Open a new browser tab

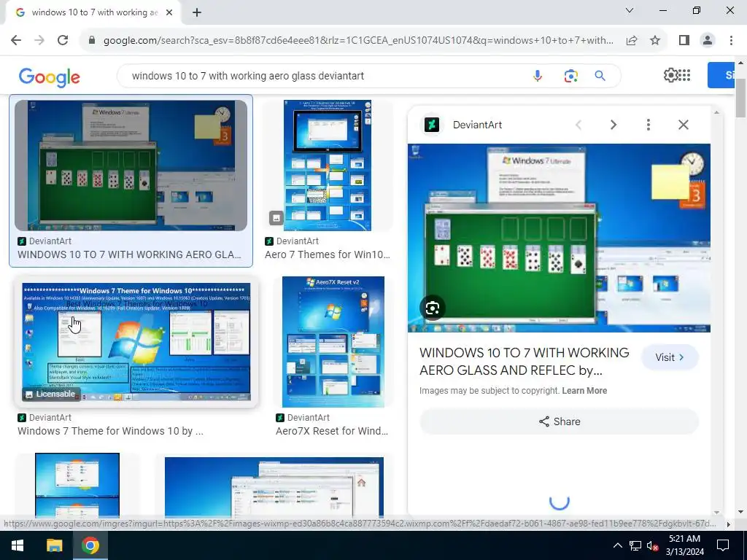(197, 13)
